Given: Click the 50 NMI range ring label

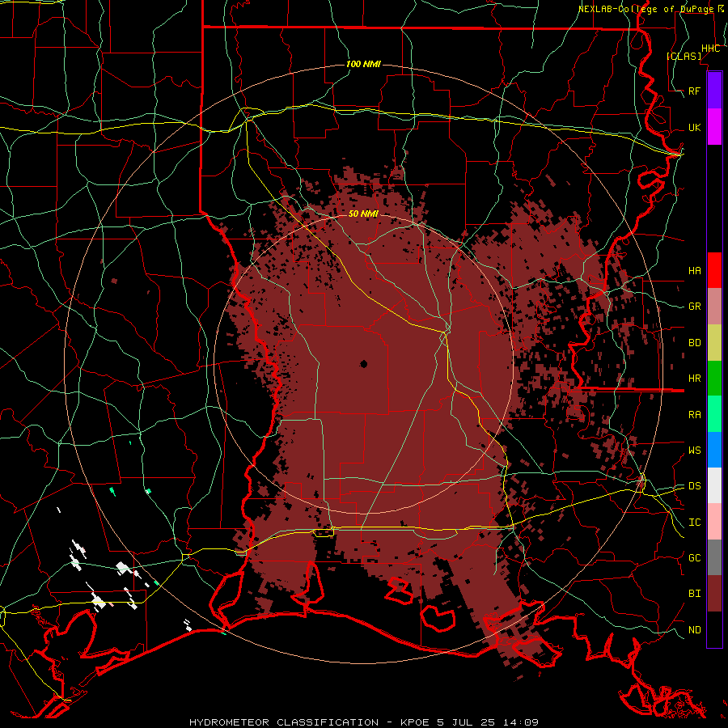Looking at the screenshot, I should pos(363,214).
